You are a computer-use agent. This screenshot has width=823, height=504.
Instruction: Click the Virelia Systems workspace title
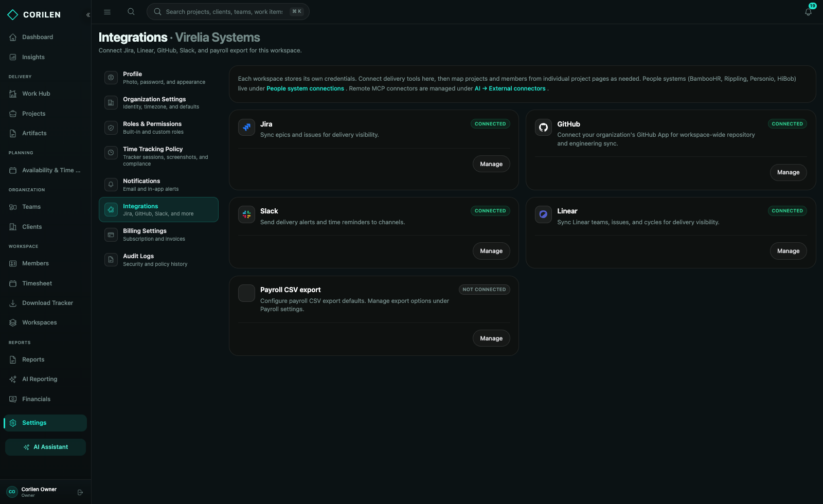218,38
